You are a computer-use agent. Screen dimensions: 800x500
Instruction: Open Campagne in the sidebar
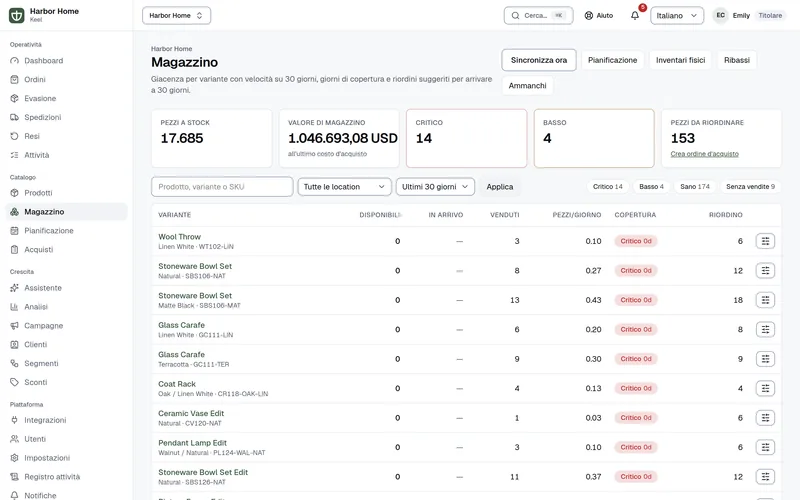[66, 326]
